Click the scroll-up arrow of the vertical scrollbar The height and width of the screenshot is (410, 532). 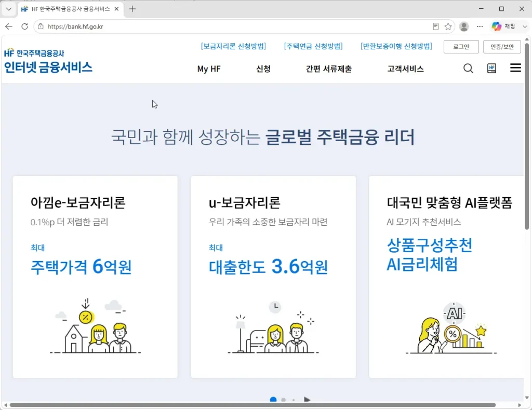point(527,39)
